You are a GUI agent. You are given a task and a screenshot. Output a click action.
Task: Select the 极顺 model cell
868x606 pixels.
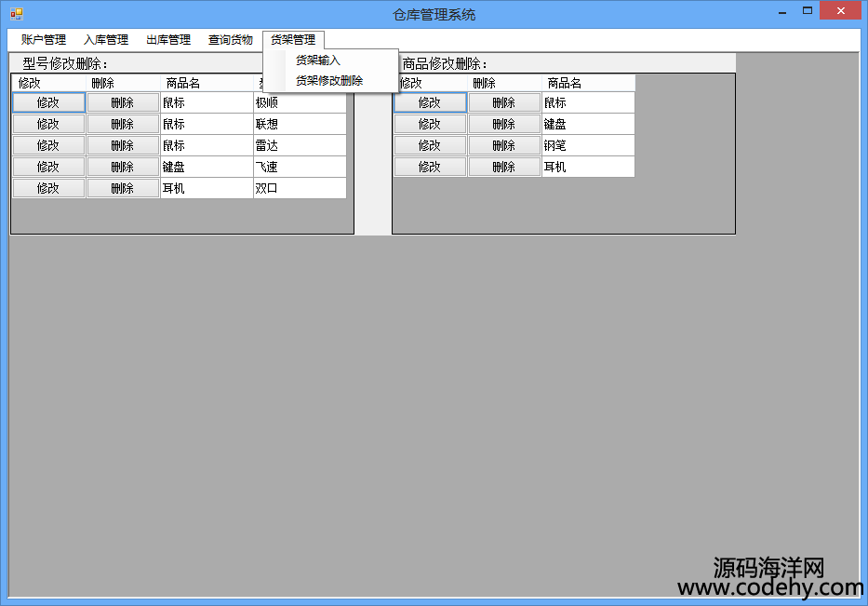300,102
